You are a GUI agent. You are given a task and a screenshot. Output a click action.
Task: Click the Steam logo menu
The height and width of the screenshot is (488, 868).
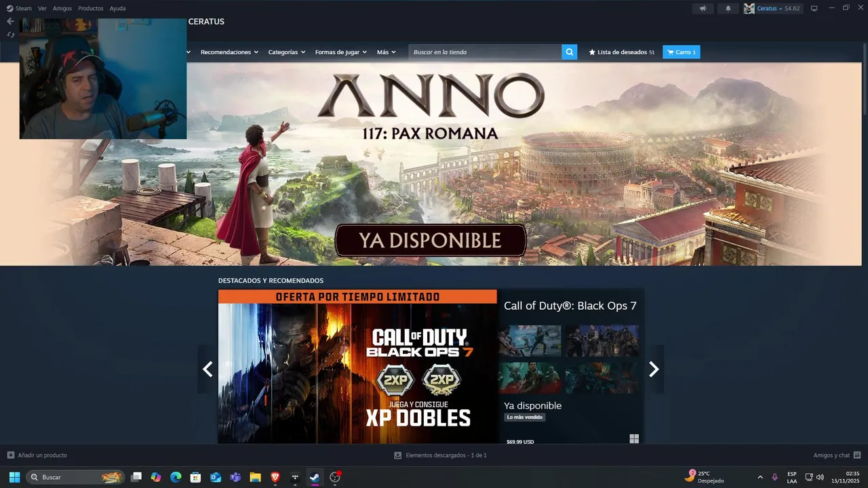pos(19,8)
